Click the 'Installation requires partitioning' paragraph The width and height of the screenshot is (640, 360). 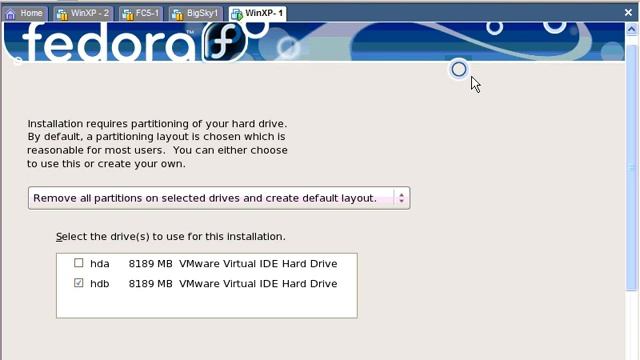[157, 143]
